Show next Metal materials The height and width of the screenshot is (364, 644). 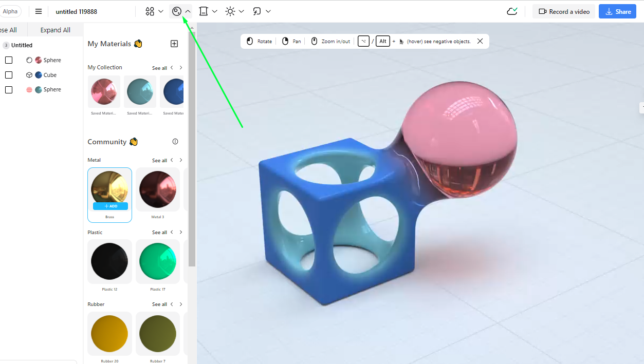180,160
